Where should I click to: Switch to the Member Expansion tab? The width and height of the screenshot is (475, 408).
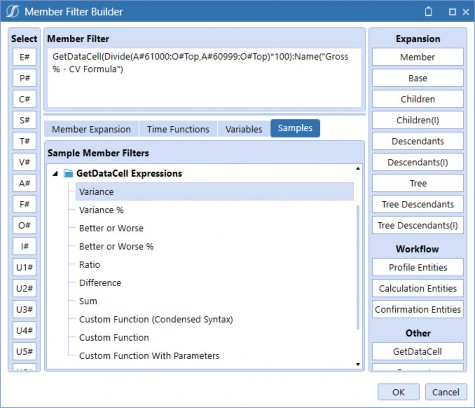(91, 129)
